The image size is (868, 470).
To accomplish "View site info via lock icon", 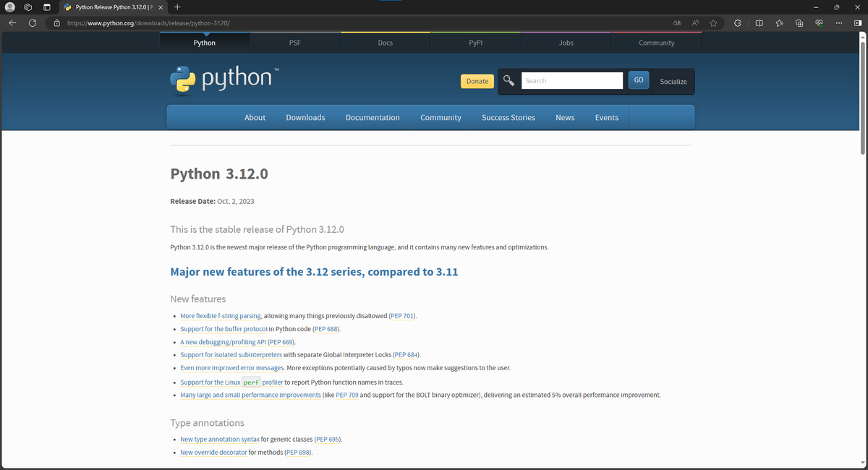I will [x=57, y=23].
